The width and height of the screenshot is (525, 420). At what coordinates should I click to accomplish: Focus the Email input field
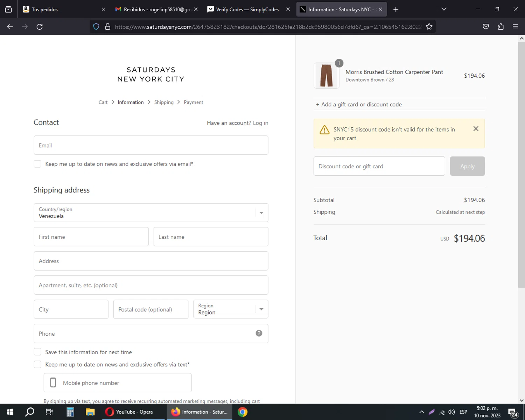(x=151, y=145)
